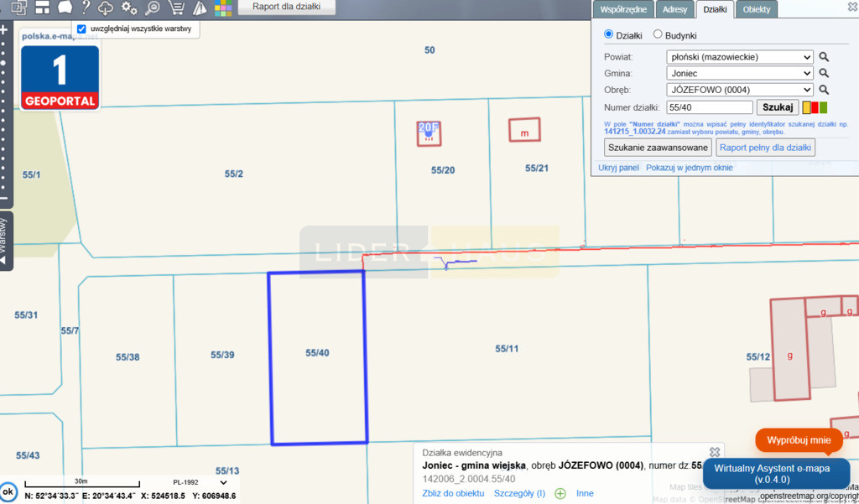The height and width of the screenshot is (504, 859).
Task: Click the magnifier next to Powiat dropdown
Action: click(x=824, y=56)
